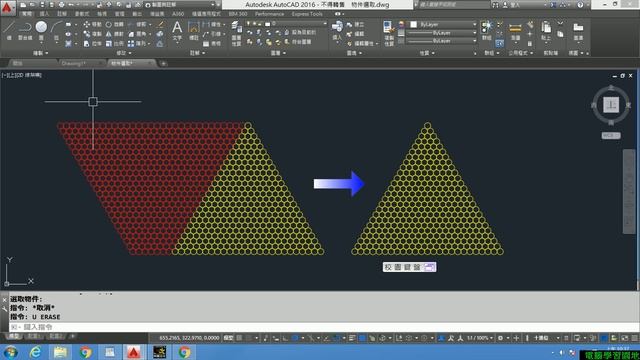Click the new drawing tab plus button
Screen dimensions: 640x360
pyautogui.click(x=163, y=63)
